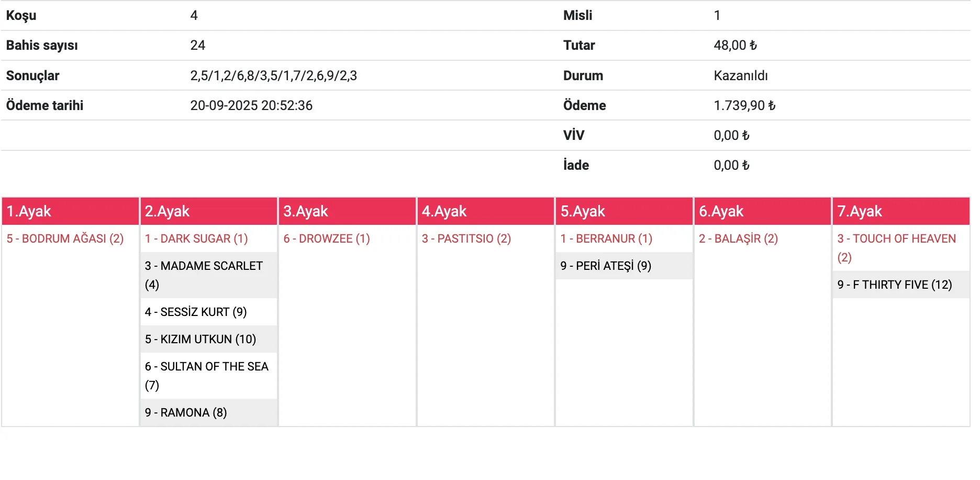Select the 2.Ayak column header

pos(208,211)
